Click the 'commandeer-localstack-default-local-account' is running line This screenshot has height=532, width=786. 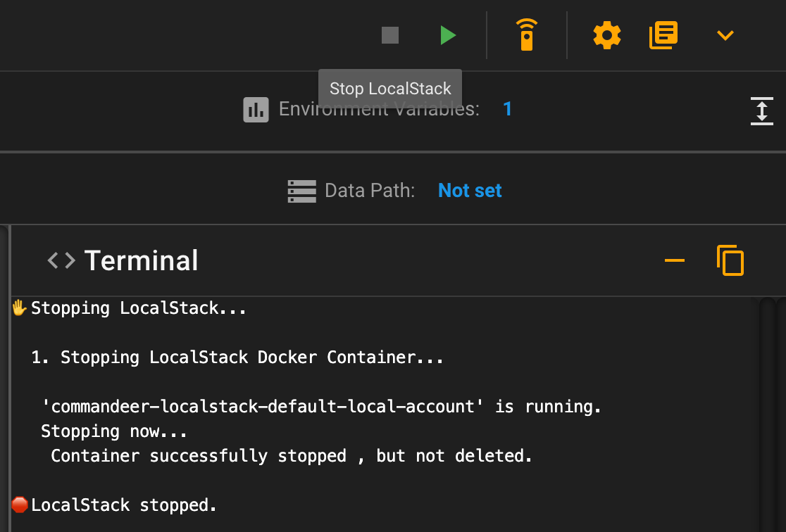321,406
